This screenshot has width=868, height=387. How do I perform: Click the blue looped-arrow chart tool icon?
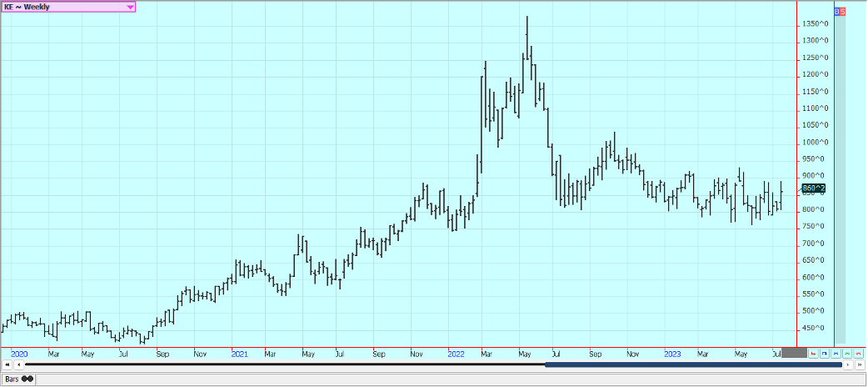point(825,353)
